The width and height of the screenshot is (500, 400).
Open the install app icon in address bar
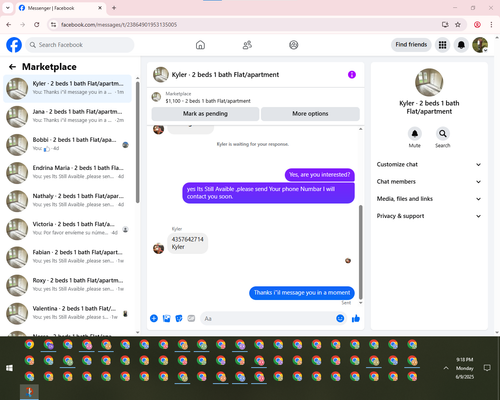445,25
